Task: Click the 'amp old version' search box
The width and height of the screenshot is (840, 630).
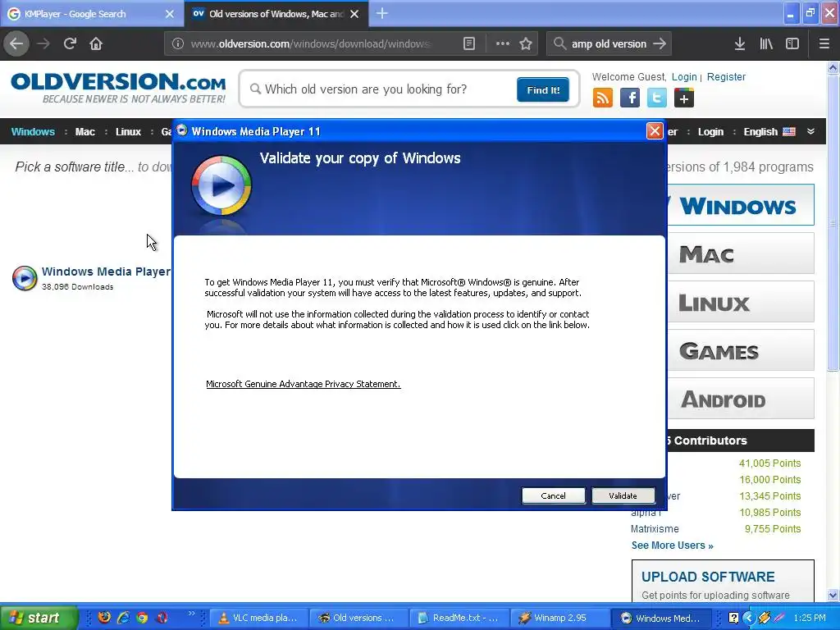Action: [x=609, y=43]
